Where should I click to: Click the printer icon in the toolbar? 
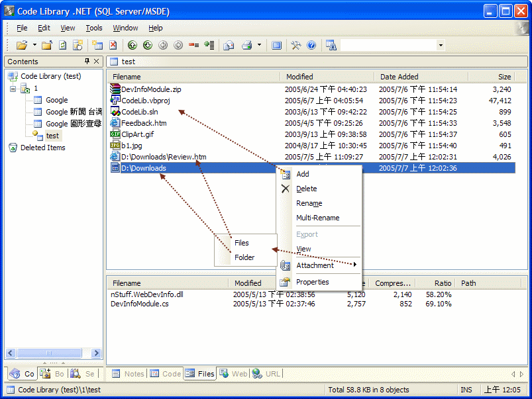pos(246,45)
